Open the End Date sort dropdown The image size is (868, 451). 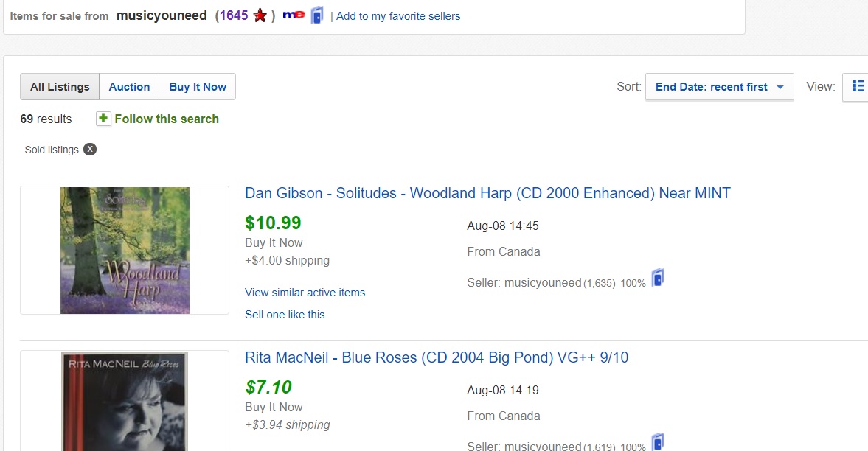[711, 87]
